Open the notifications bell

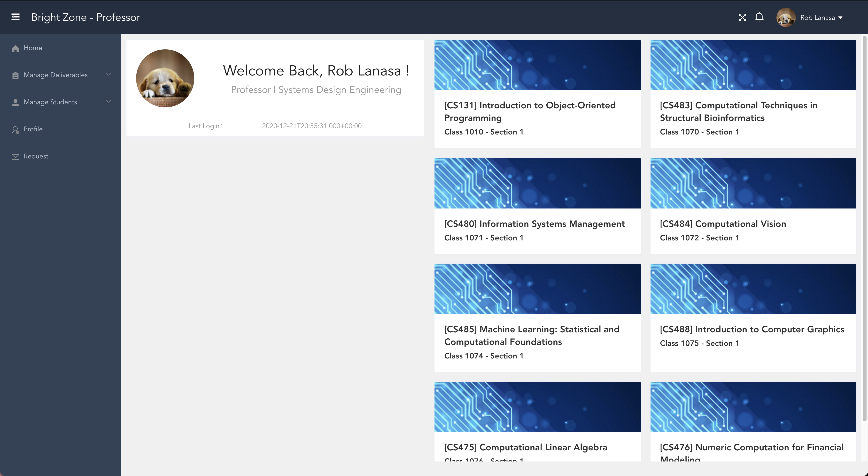759,17
